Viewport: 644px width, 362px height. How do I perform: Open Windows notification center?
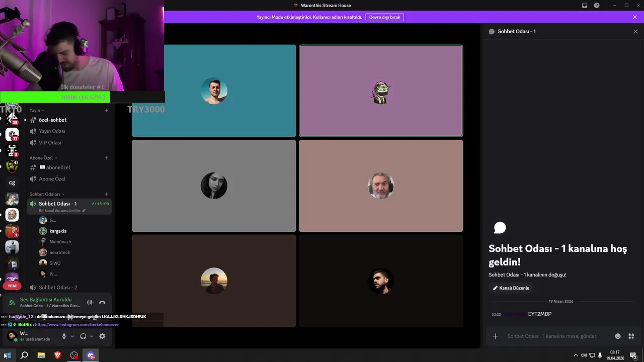click(x=633, y=355)
